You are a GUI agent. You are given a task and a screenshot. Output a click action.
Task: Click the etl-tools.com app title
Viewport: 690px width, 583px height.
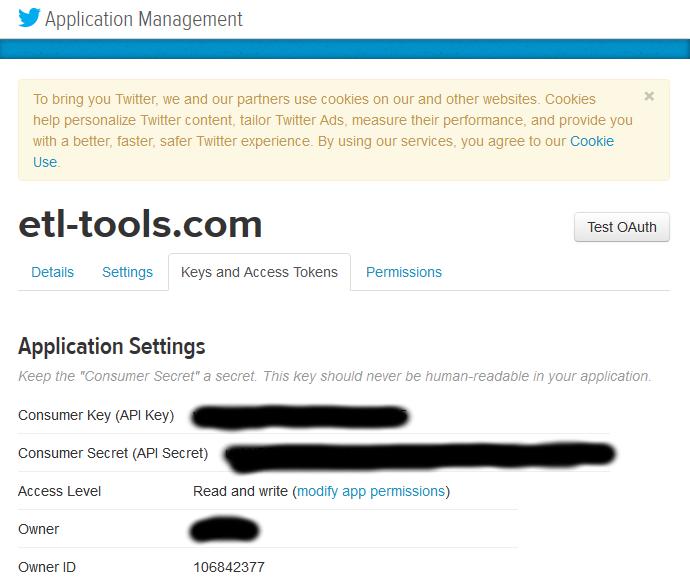pyautogui.click(x=140, y=224)
